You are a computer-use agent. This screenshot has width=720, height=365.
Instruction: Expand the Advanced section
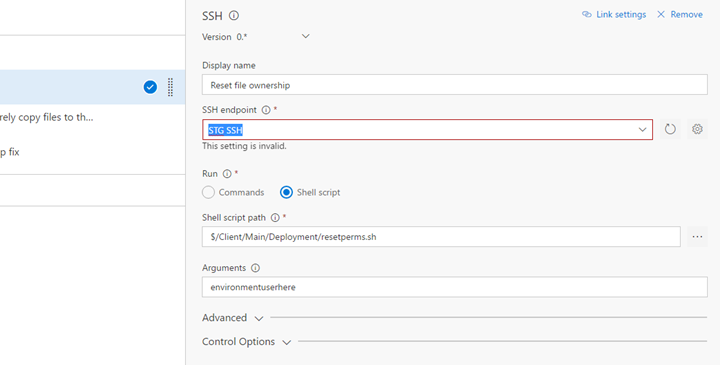pyautogui.click(x=232, y=318)
